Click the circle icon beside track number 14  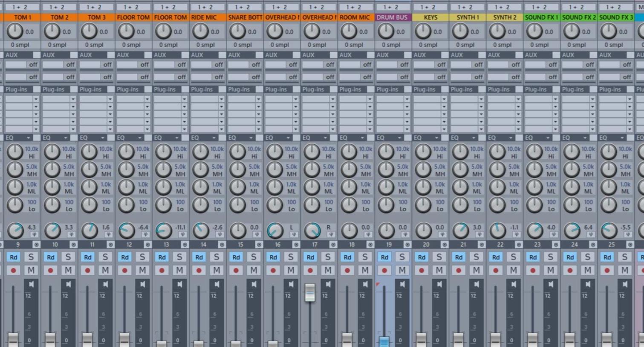point(222,245)
